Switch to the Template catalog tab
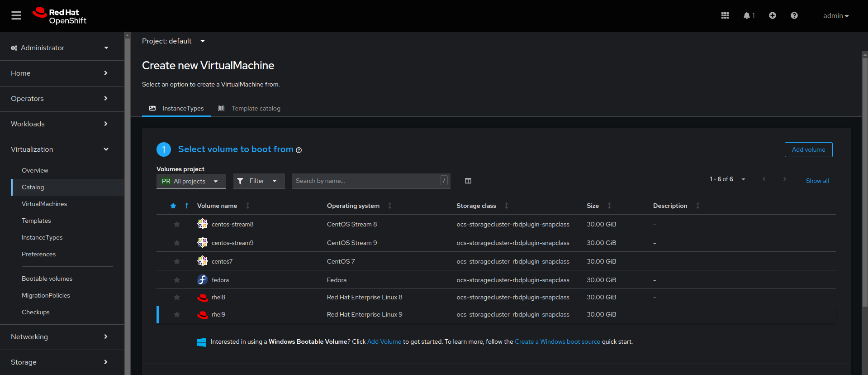 (x=256, y=108)
